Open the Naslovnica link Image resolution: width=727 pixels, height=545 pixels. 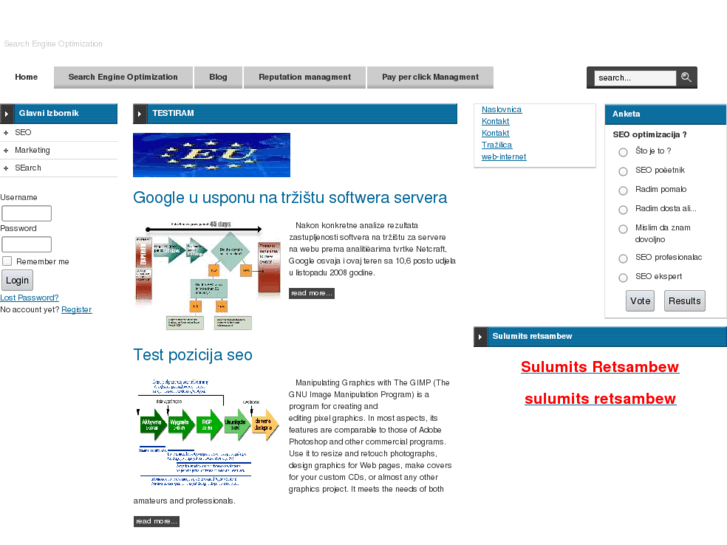click(501, 109)
